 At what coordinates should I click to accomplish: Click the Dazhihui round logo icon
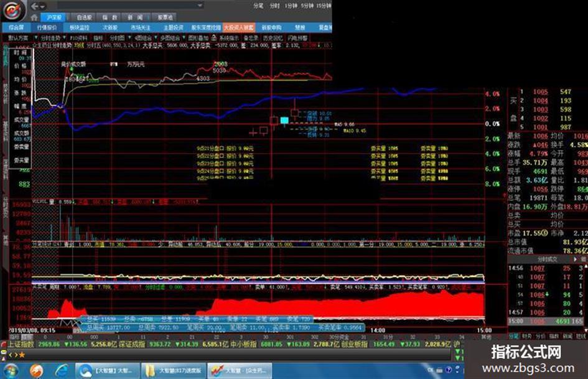coord(13,11)
